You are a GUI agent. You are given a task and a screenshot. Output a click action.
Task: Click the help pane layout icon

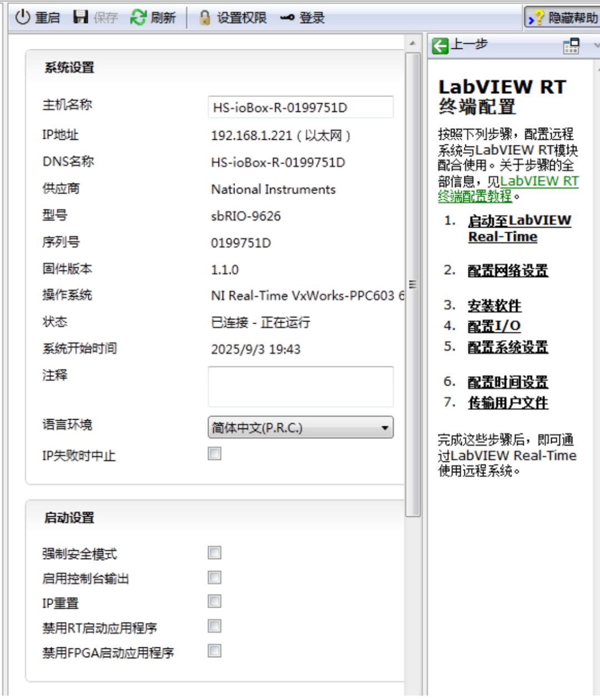571,46
